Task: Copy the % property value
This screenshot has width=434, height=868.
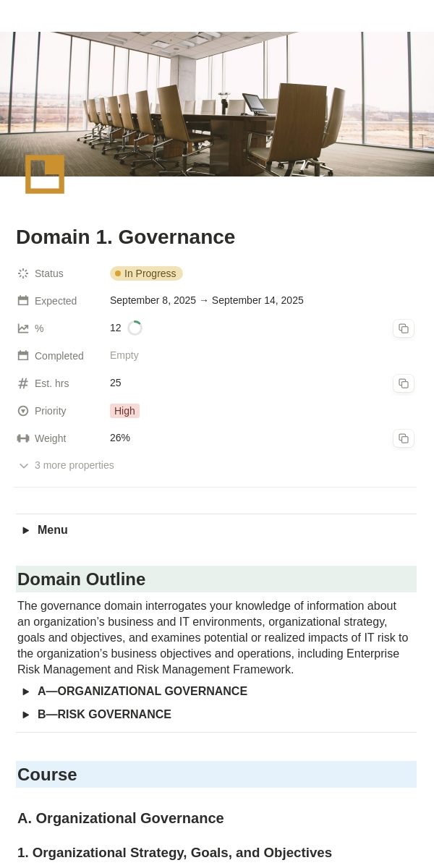Action: click(404, 328)
